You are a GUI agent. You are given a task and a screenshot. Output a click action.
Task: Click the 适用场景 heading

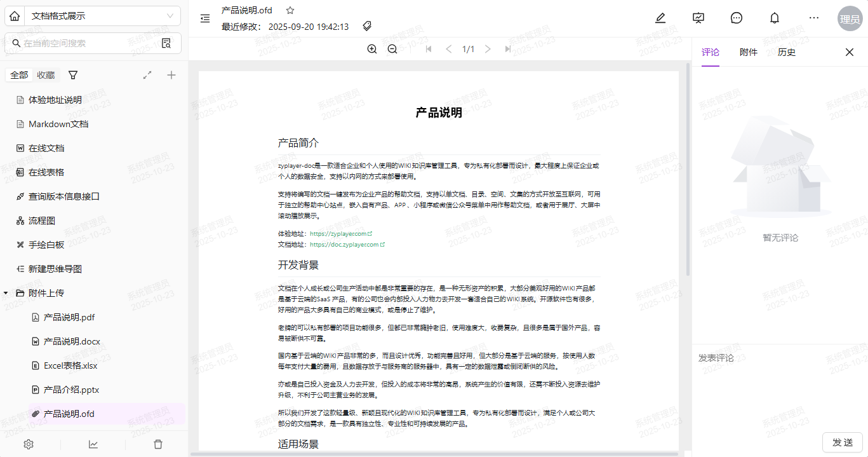298,444
